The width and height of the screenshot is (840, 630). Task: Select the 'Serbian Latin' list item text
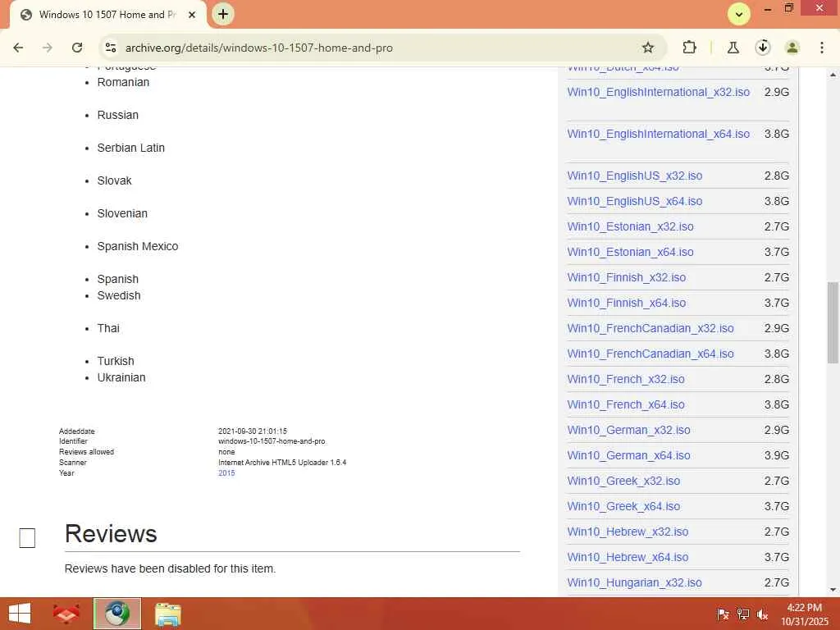coord(130,148)
